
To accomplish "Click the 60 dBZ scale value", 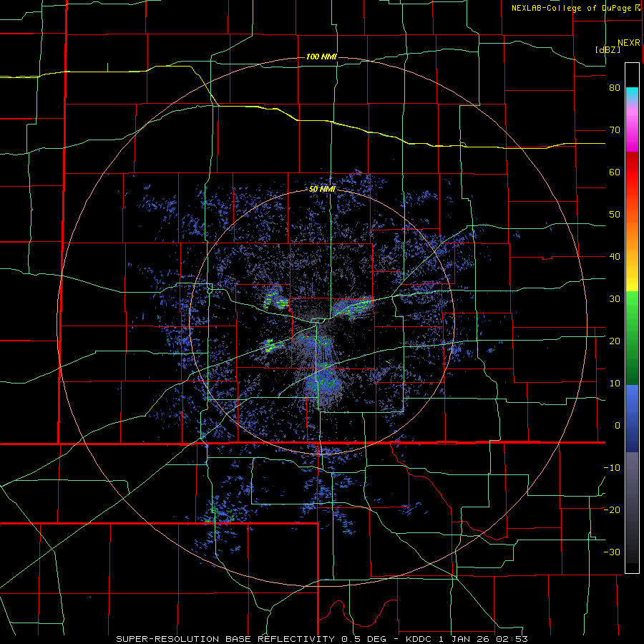I will pos(615,172).
